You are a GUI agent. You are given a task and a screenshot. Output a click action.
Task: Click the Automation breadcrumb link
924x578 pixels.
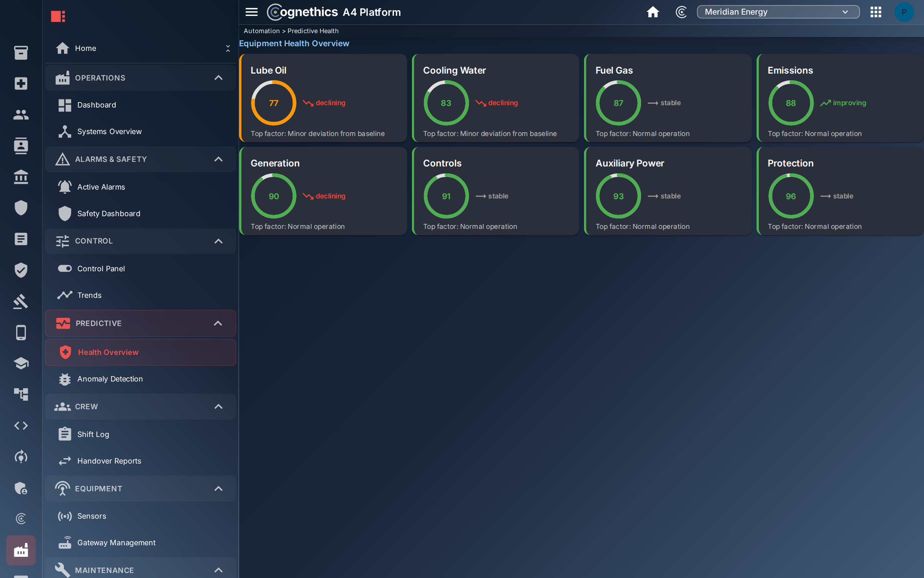(x=261, y=31)
